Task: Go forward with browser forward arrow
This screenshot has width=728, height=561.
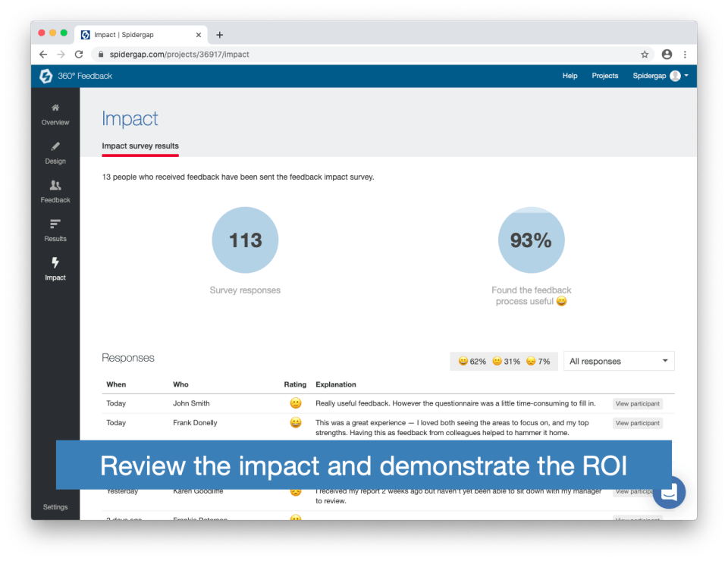Action: point(61,55)
